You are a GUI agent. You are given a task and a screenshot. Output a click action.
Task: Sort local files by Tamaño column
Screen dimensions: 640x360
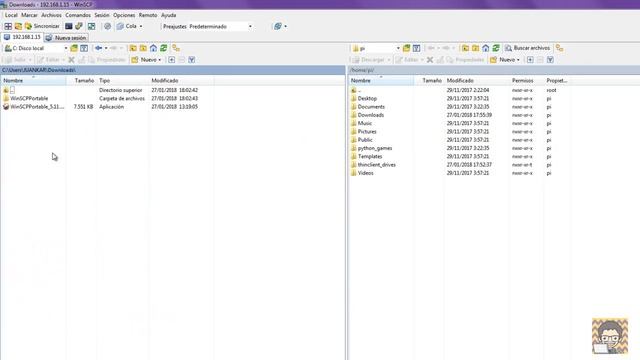(81, 80)
